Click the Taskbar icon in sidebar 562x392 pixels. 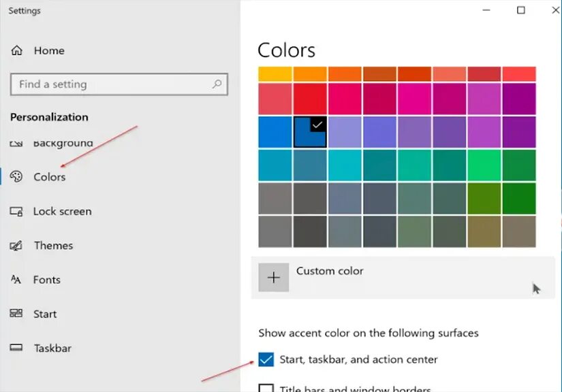pyautogui.click(x=17, y=348)
